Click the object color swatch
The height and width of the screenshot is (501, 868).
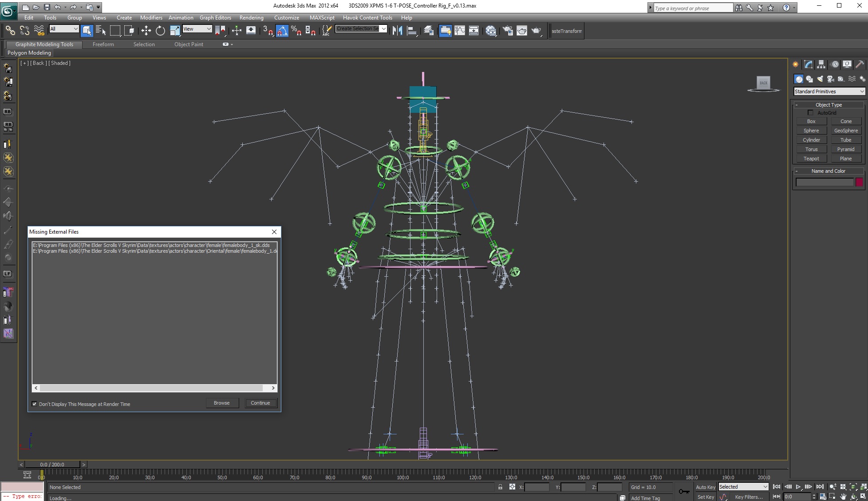click(860, 182)
